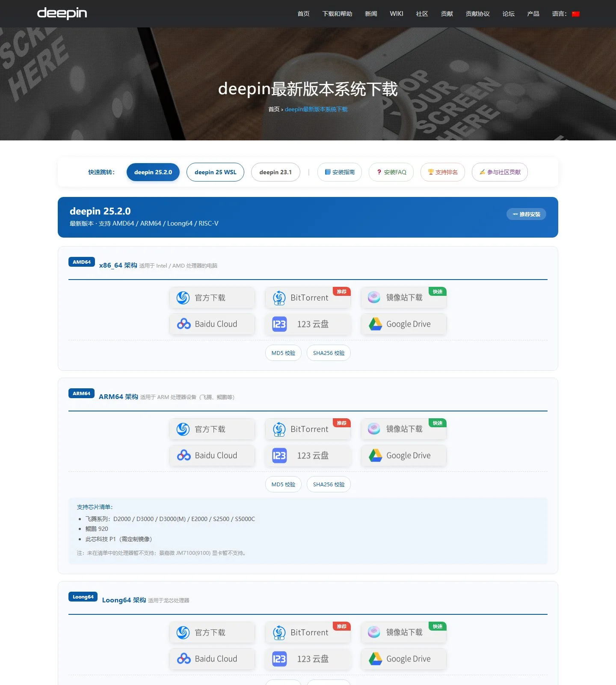View SHA256 校验 for x86_64
Screen dimensions: 616x685
(329, 353)
